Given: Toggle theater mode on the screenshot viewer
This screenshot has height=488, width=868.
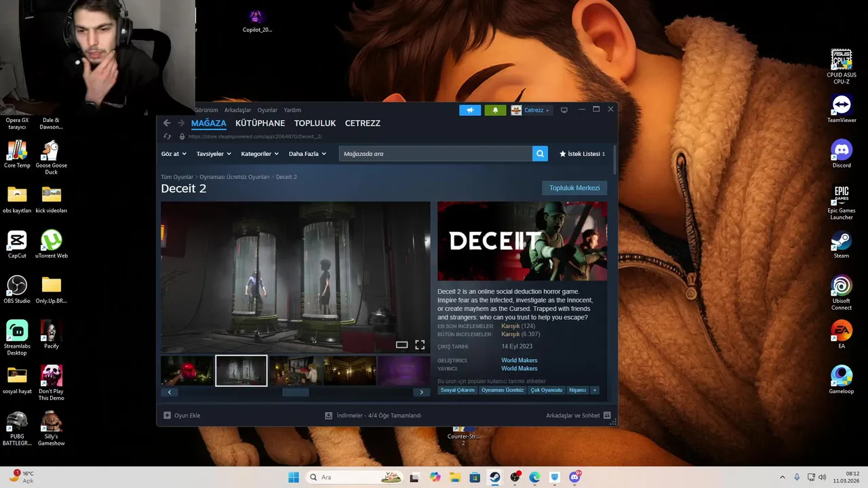Looking at the screenshot, I should 401,345.
